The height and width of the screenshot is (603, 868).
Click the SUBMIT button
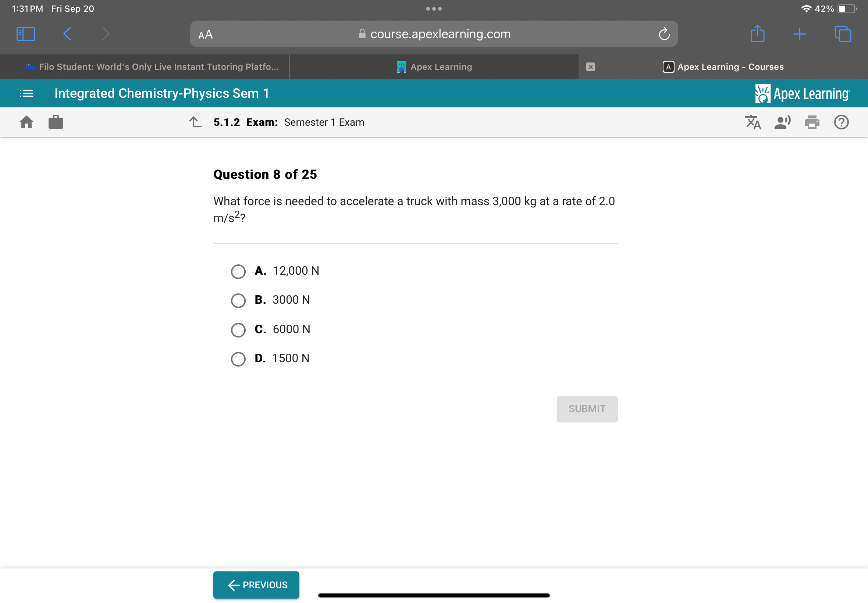tap(586, 408)
